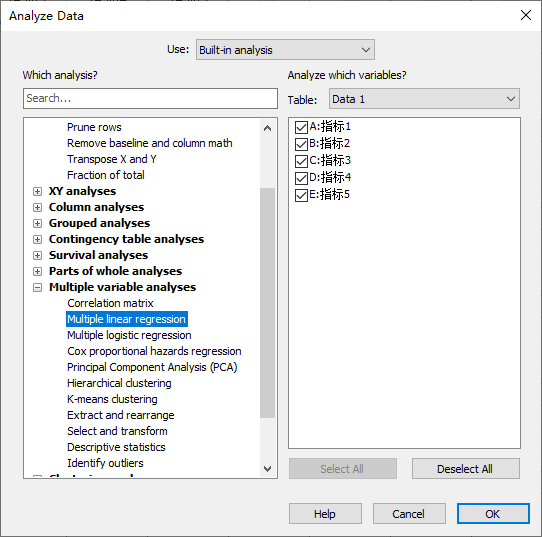This screenshot has width=542, height=537.
Task: Select Correlation matrix analysis
Action: tap(110, 303)
